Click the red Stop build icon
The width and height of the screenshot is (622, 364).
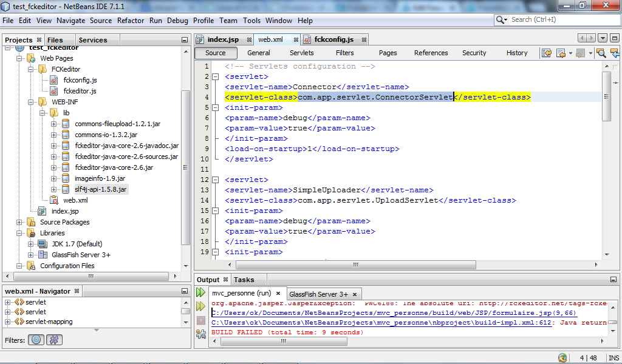pyautogui.click(x=200, y=320)
